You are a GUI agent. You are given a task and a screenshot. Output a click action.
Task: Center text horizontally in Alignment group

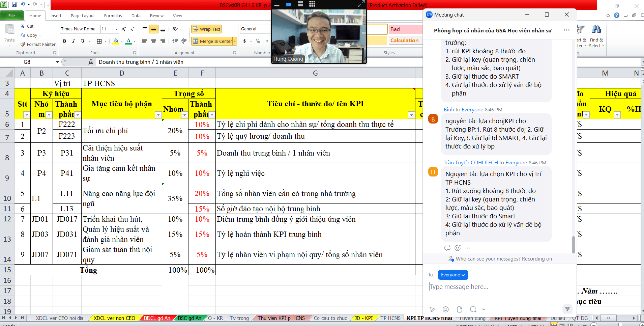click(x=154, y=41)
